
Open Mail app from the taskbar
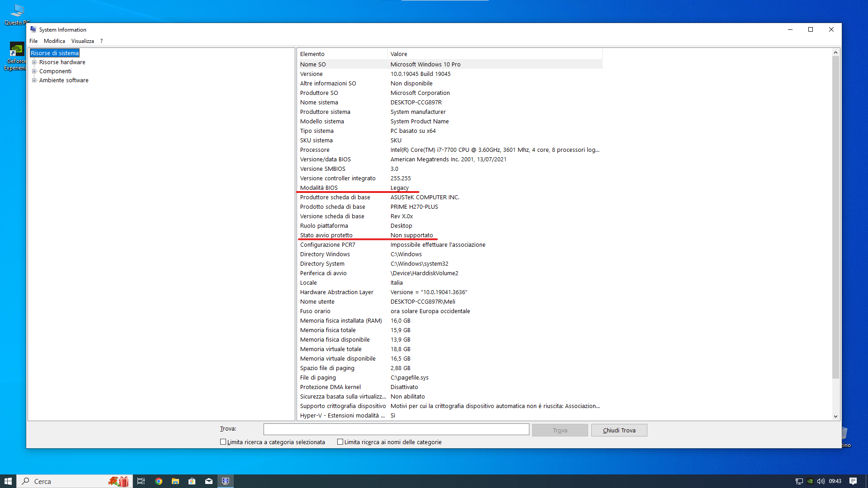(209, 481)
